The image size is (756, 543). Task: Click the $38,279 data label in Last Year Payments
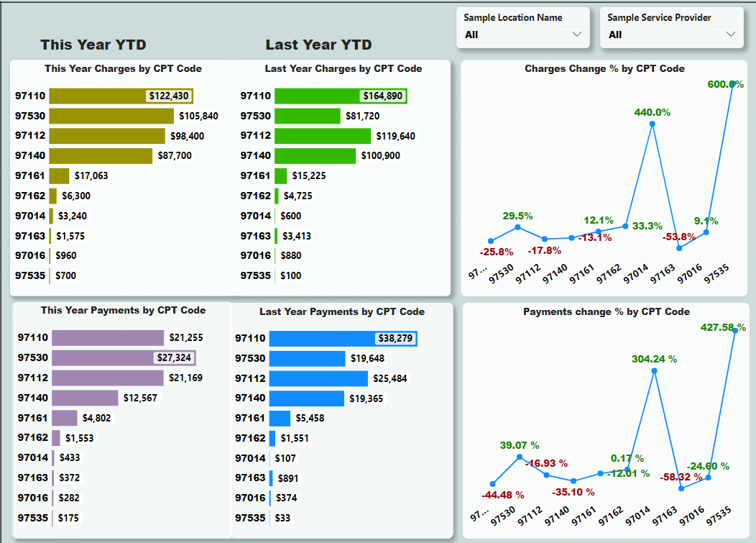coord(394,338)
